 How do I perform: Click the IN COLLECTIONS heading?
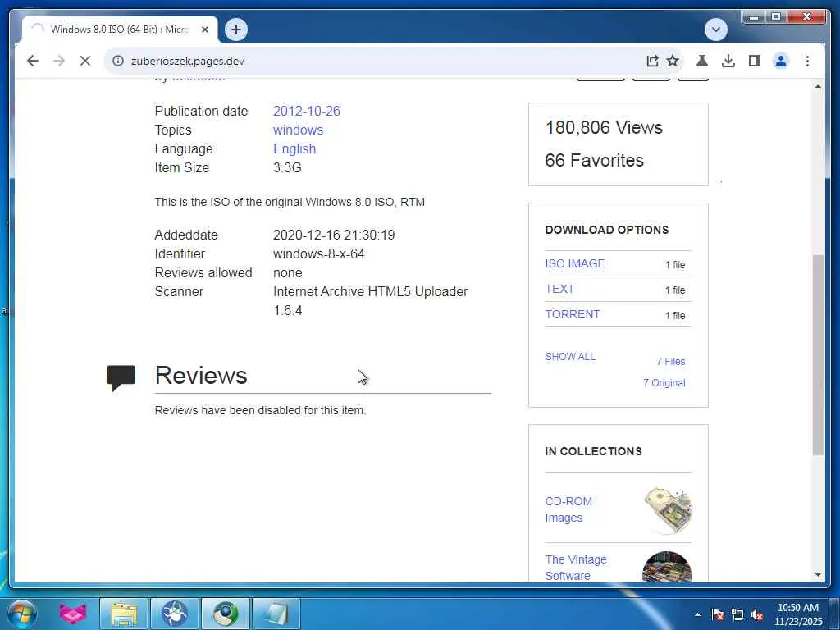pyautogui.click(x=594, y=452)
